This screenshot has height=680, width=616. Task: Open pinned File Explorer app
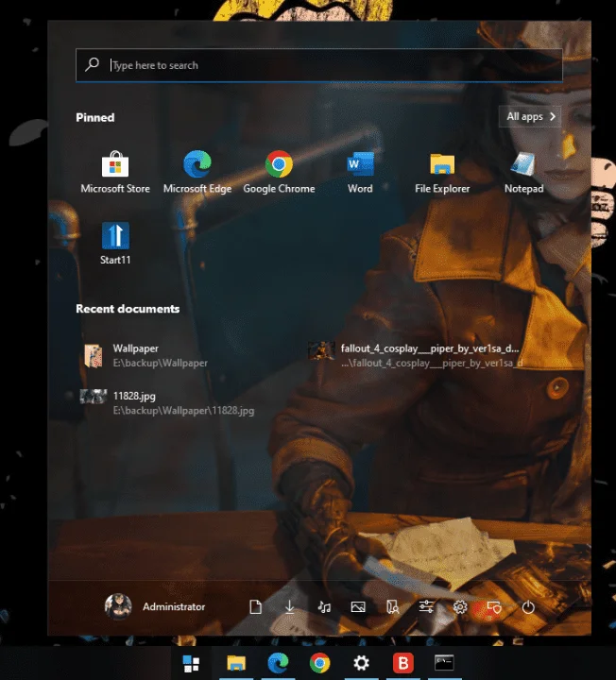[x=442, y=172]
